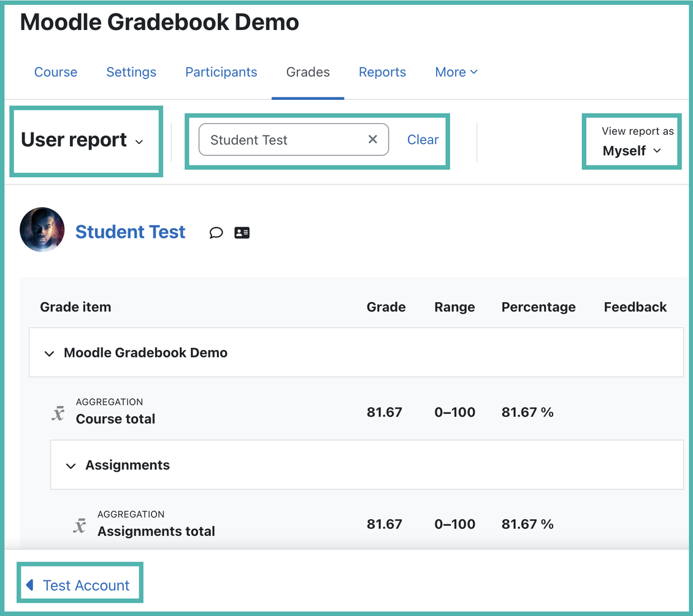Click the Moodle Gradebook Demo page heading

point(159,22)
